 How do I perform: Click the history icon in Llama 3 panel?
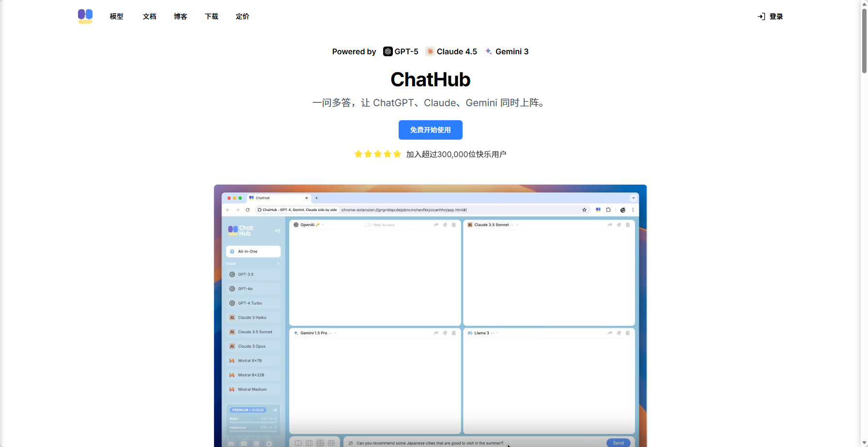tap(628, 333)
